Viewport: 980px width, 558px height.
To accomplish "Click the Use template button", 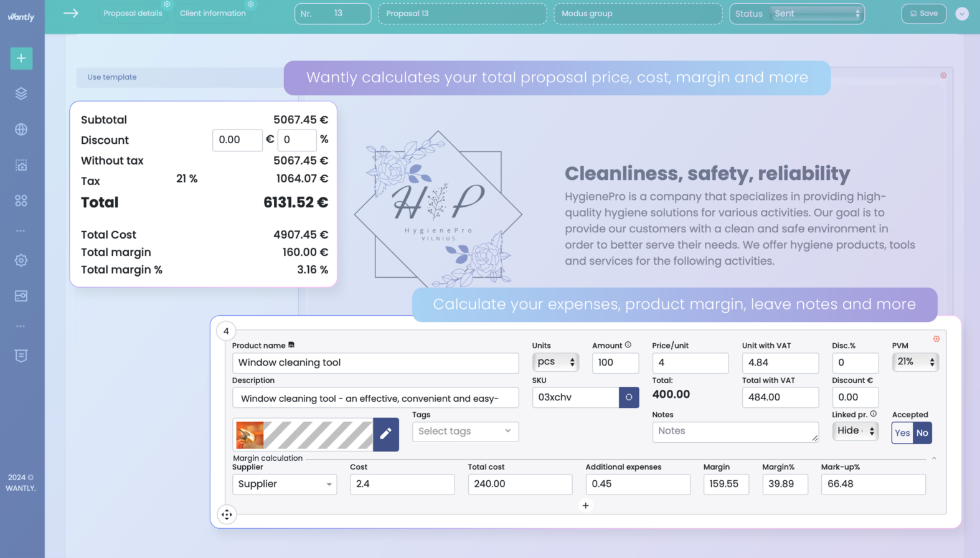I will (x=112, y=77).
